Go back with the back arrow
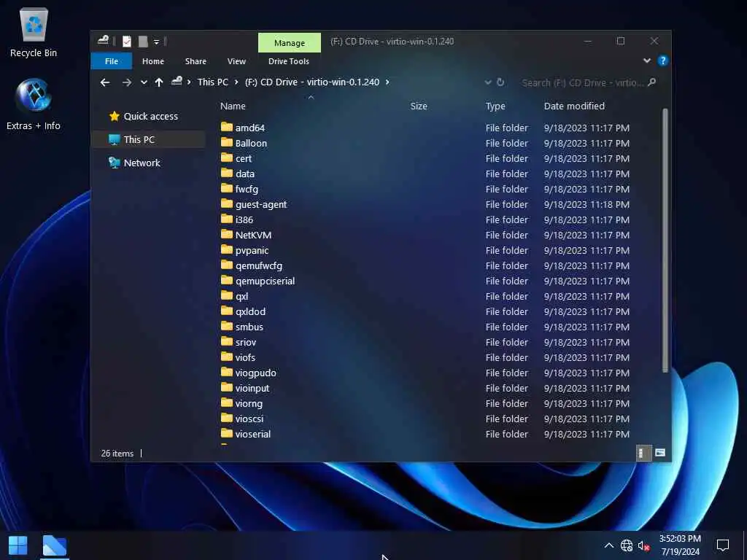The image size is (747, 560). pyautogui.click(x=105, y=82)
